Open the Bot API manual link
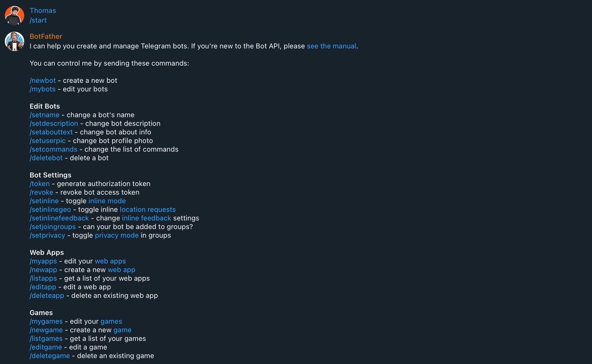 tap(331, 46)
